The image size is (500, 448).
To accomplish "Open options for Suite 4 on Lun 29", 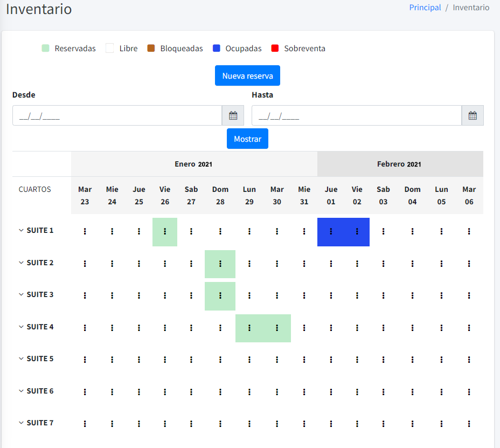I will (x=249, y=328).
